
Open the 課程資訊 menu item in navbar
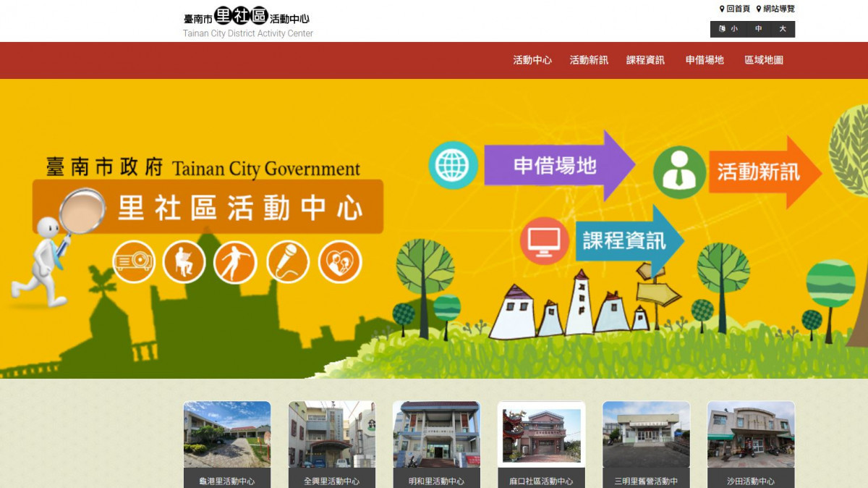[645, 60]
